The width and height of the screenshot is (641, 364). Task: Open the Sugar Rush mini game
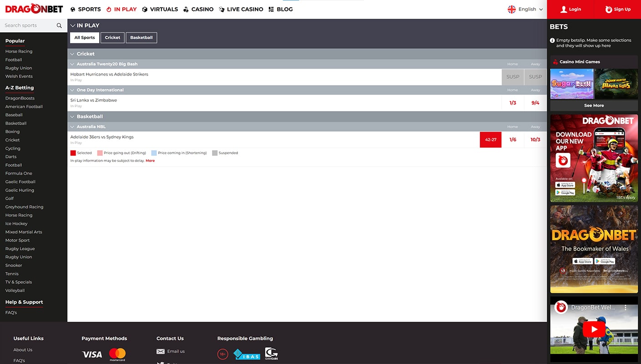(572, 84)
